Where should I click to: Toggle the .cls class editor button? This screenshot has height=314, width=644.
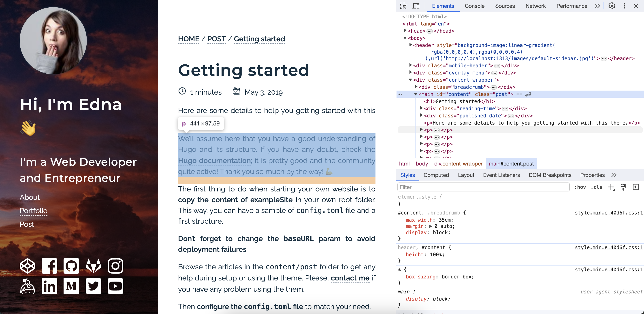597,187
